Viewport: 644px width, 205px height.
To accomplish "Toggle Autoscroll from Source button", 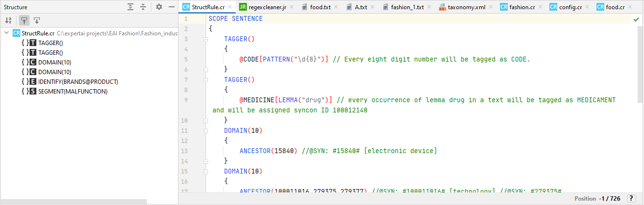I will pos(37,20).
